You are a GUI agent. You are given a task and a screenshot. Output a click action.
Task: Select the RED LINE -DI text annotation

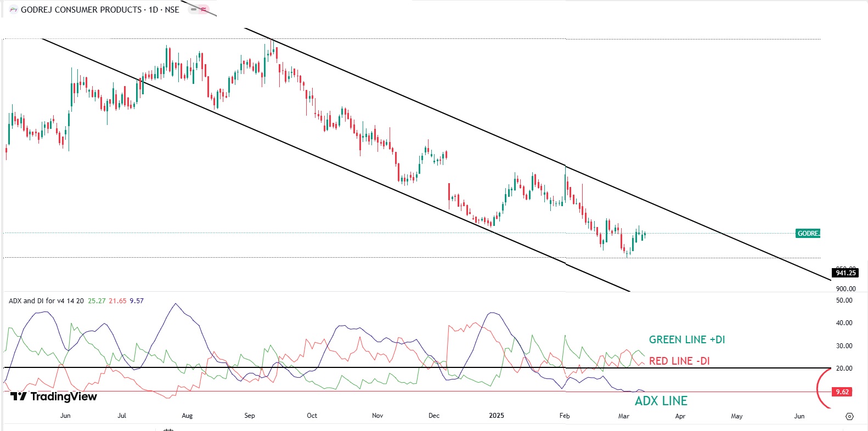click(679, 361)
